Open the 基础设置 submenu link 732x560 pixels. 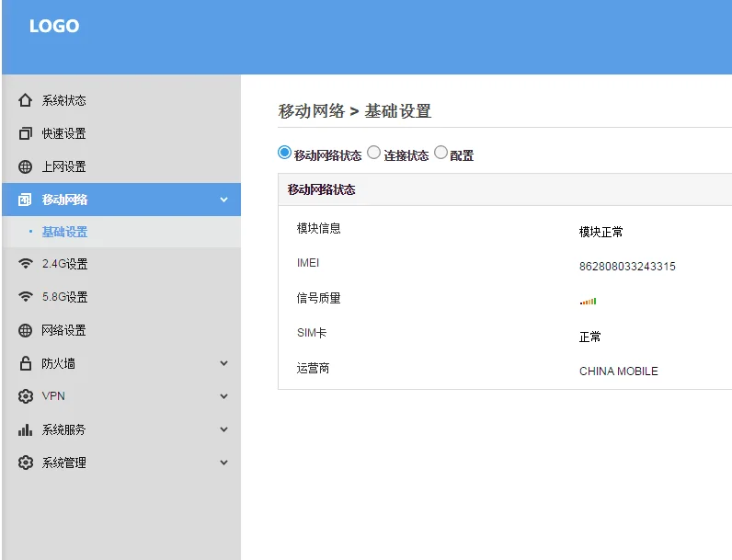(64, 232)
